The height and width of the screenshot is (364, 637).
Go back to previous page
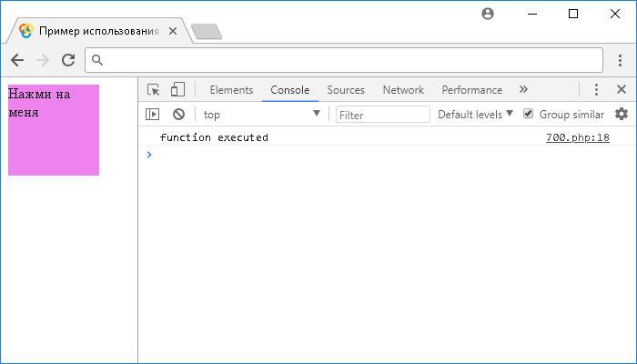point(17,60)
